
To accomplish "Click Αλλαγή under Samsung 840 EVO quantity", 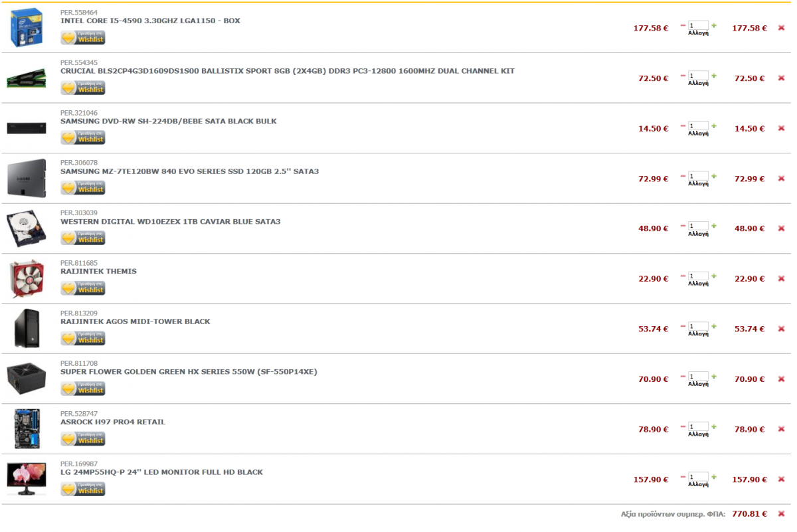I will click(x=698, y=184).
